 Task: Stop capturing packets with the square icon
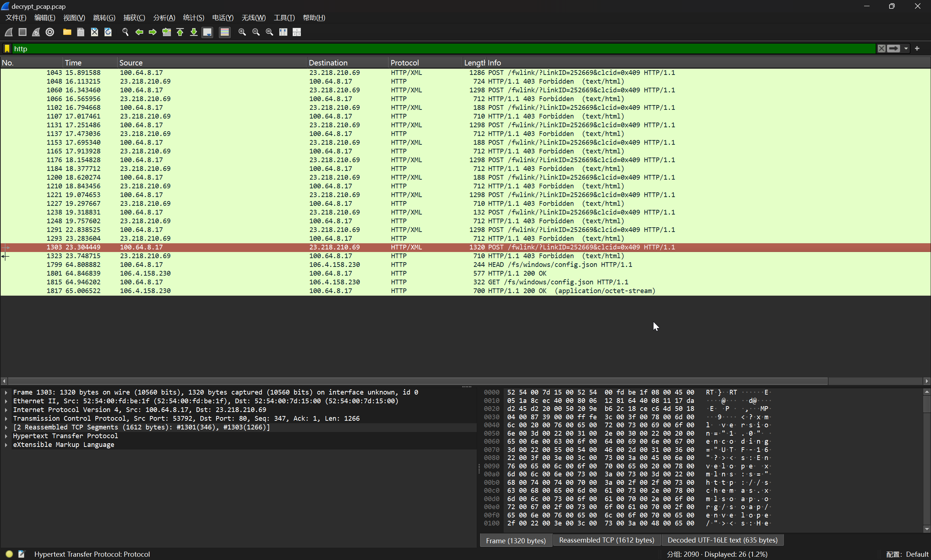point(22,32)
